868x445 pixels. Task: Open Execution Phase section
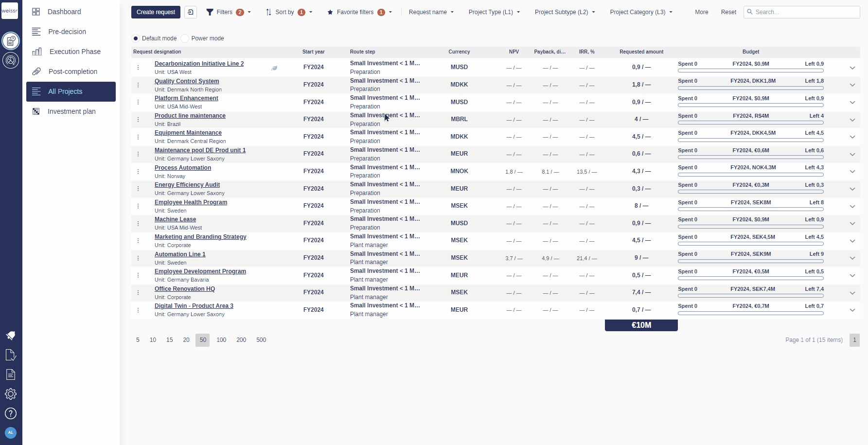pos(71,52)
